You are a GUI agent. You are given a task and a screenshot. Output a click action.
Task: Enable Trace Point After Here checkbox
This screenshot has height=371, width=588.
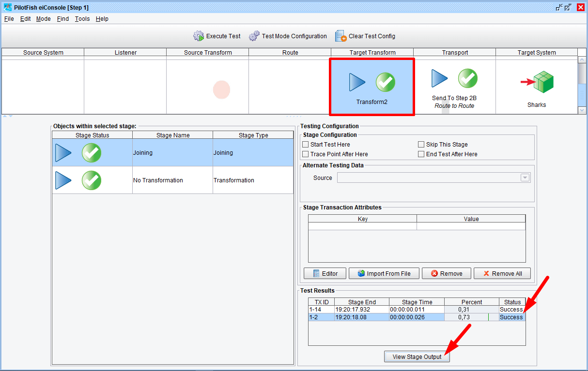[305, 154]
